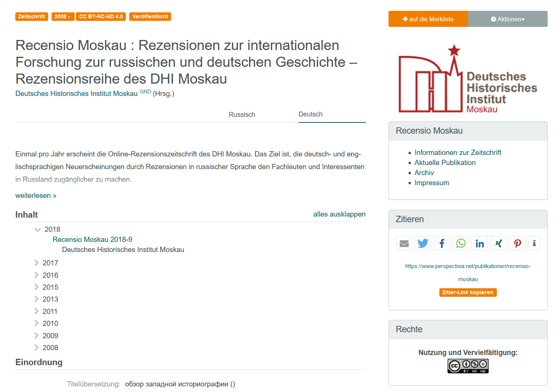Viewport: 560px width, 392px height.
Task: Click the Deutsches Historisches Institut Moskau logo
Action: (x=468, y=79)
